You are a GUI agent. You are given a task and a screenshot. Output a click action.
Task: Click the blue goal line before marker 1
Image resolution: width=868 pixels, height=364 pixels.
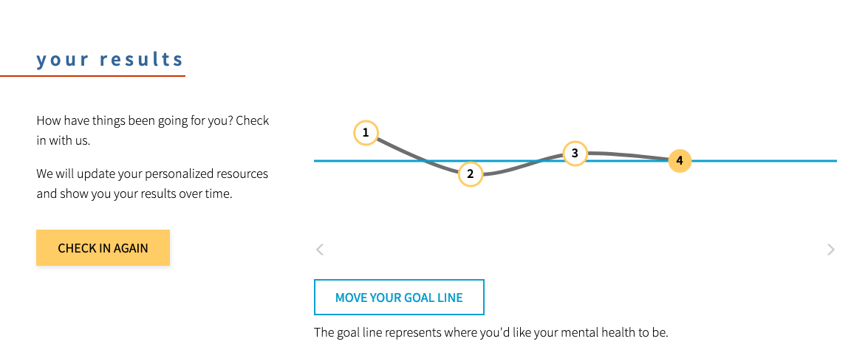coord(332,161)
